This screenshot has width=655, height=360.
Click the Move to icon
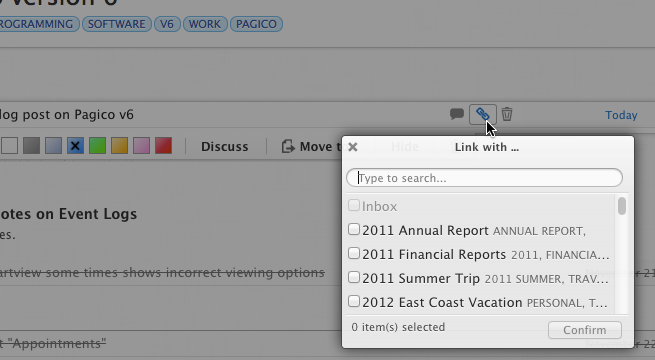[288, 146]
